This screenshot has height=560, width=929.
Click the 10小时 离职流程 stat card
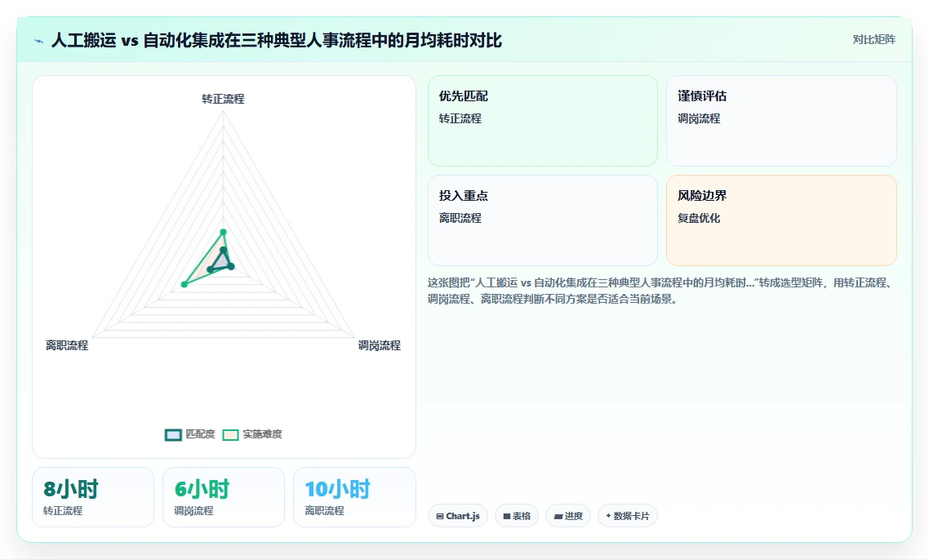[x=354, y=497]
